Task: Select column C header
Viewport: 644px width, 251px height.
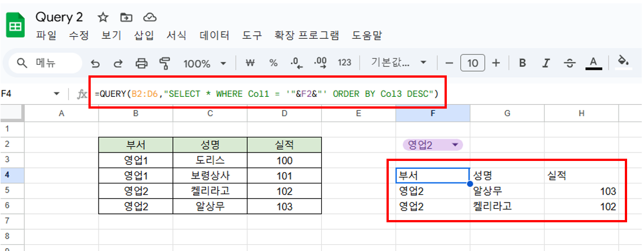Action: coord(210,114)
